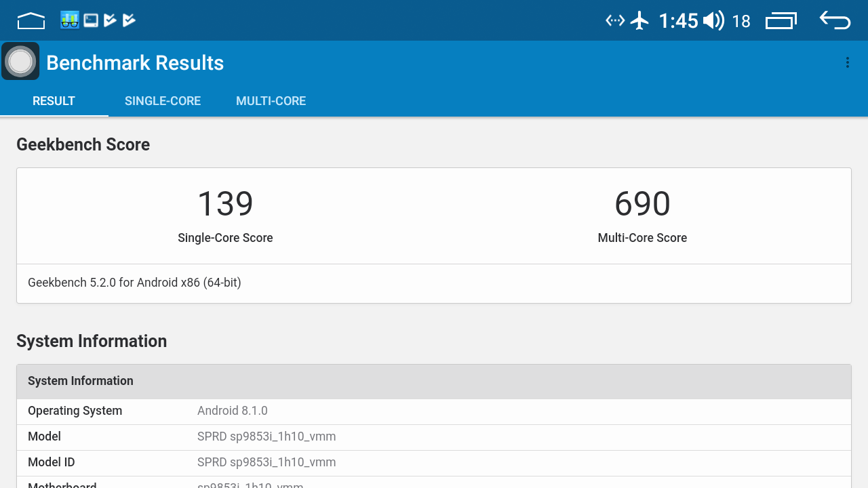Image resolution: width=868 pixels, height=488 pixels.
Task: Click the Model value SPRD sp9853i_1h10_vmm
Action: [267, 436]
